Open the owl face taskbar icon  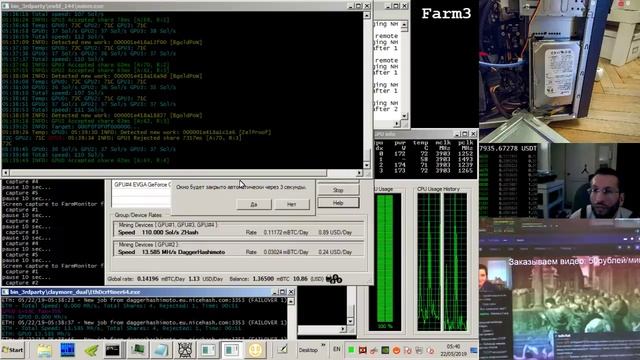pos(184,350)
